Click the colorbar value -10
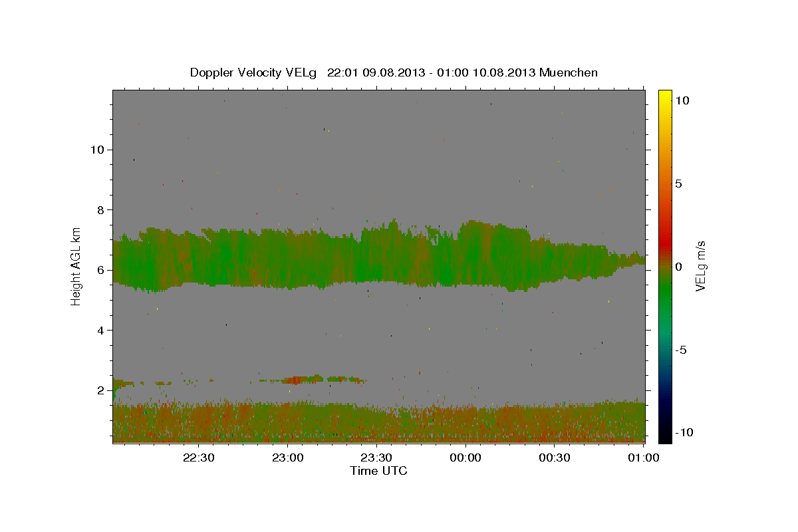 coord(684,433)
